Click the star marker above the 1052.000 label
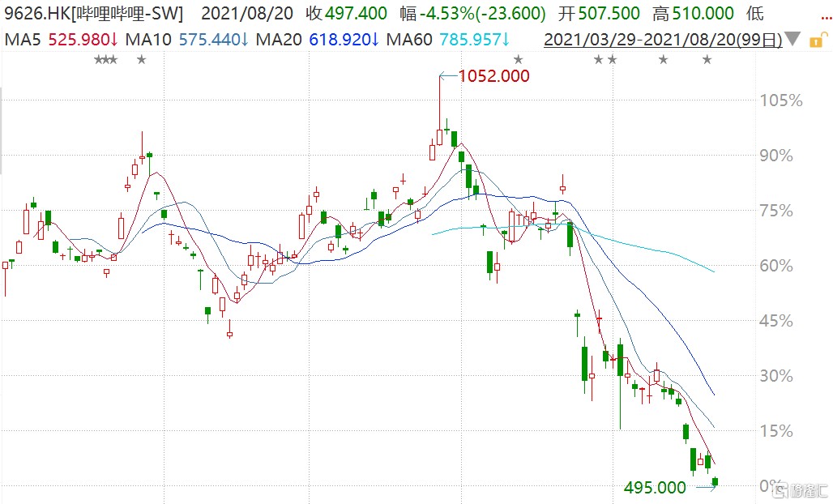833x504 pixels. coord(518,59)
